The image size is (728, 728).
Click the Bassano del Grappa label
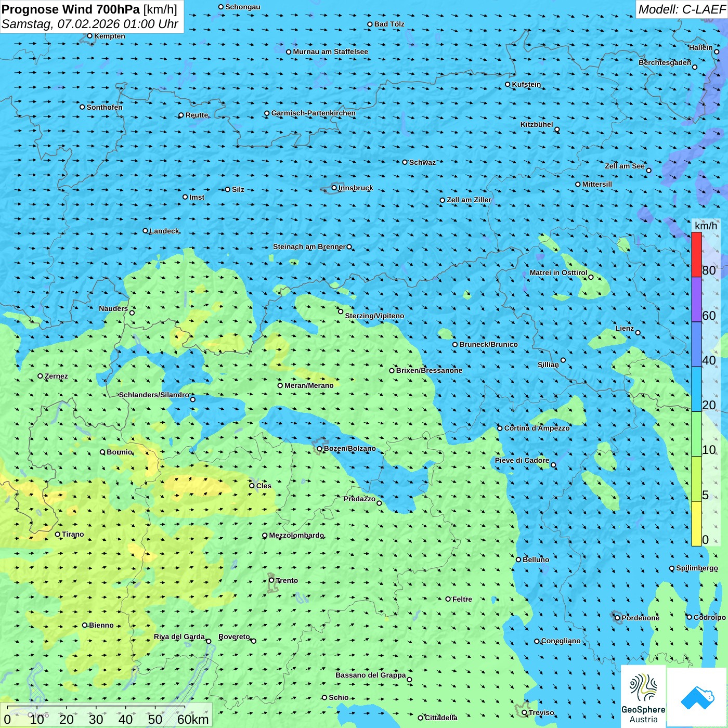click(x=371, y=675)
